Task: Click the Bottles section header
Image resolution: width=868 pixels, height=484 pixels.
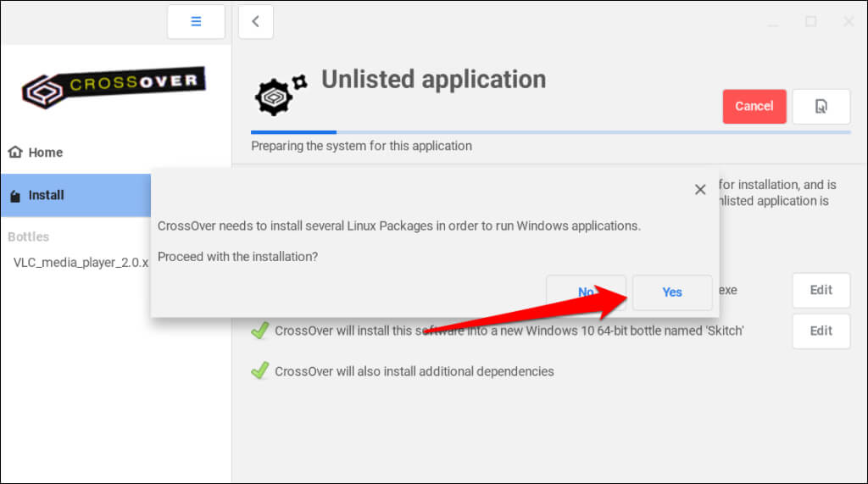Action: point(29,236)
